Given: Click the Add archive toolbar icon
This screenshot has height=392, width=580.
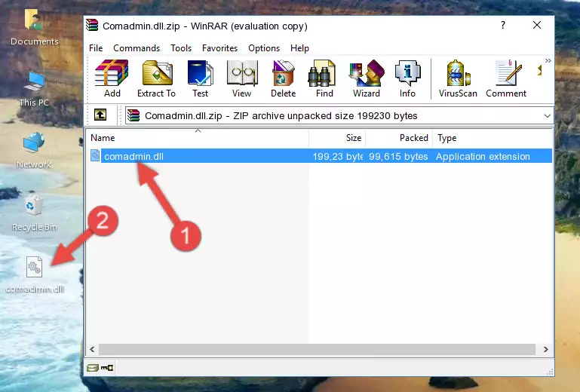Looking at the screenshot, I should (x=112, y=78).
